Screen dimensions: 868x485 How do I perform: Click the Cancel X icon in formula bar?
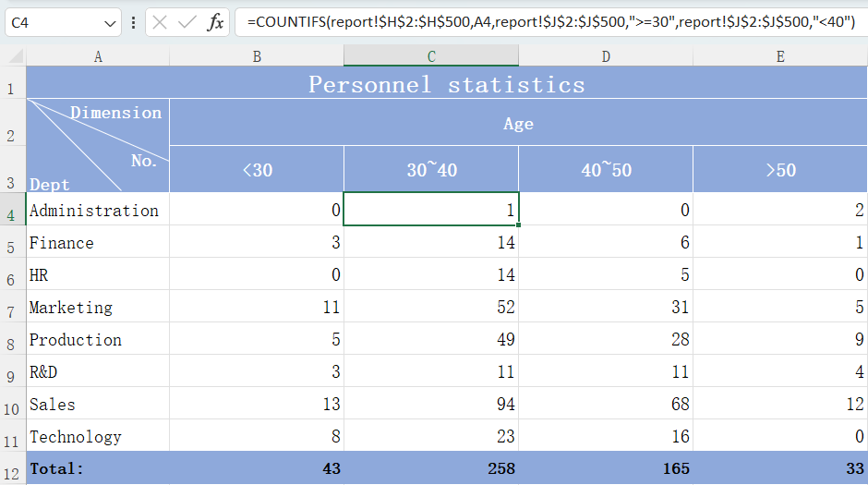pyautogui.click(x=161, y=22)
